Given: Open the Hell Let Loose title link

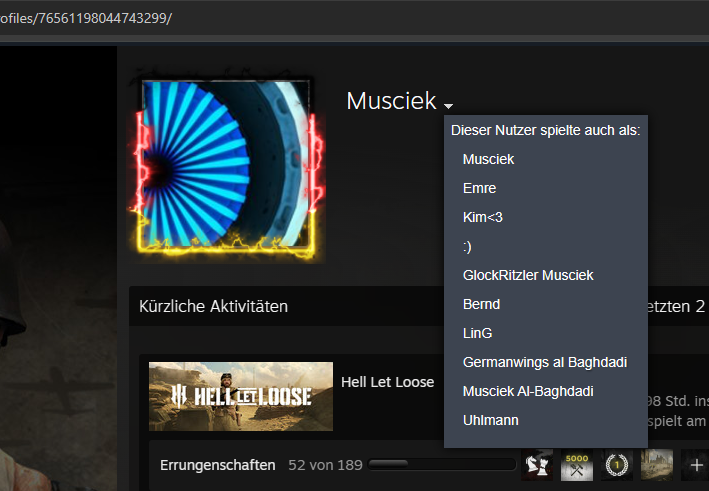Looking at the screenshot, I should point(388,382).
